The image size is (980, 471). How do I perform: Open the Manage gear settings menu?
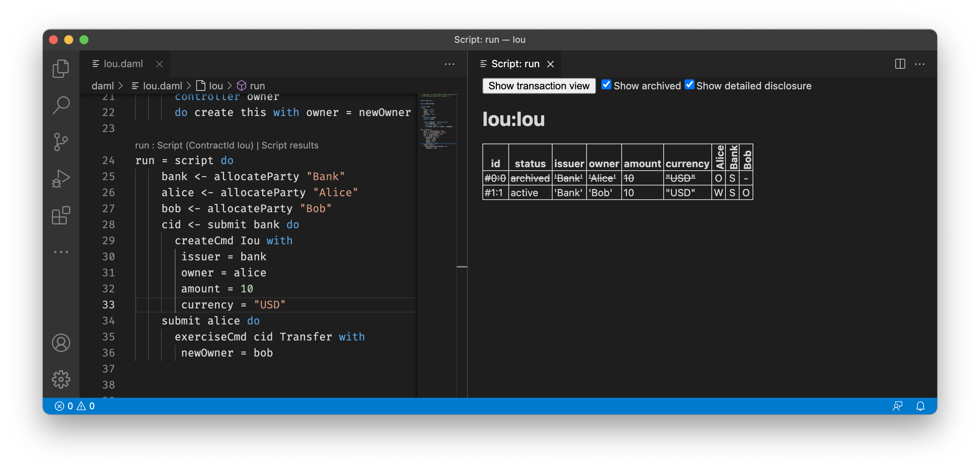pyautogui.click(x=61, y=379)
